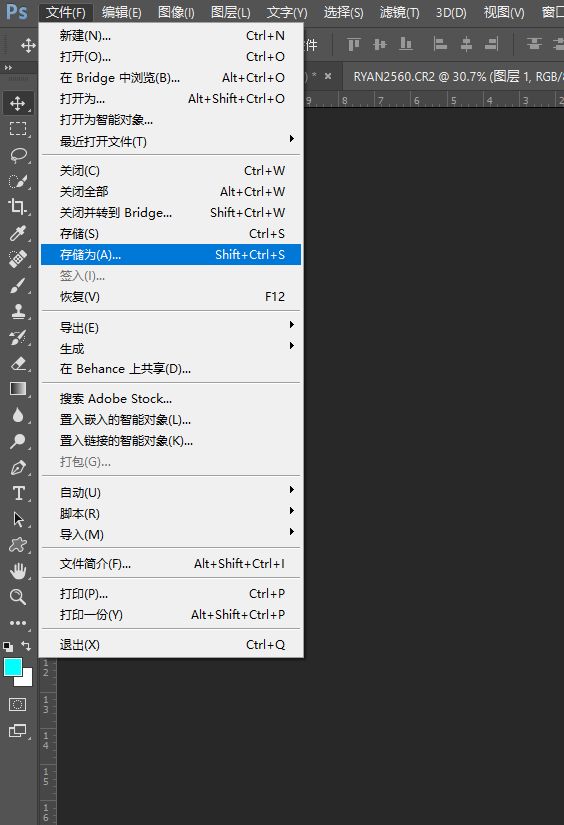
Task: Select the Quick Selection tool
Action: coord(18,181)
